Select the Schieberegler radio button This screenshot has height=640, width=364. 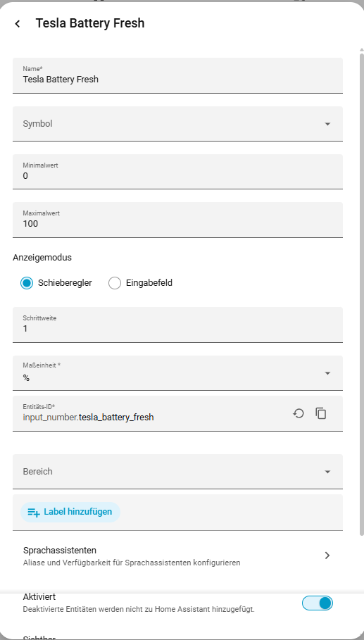tap(27, 283)
